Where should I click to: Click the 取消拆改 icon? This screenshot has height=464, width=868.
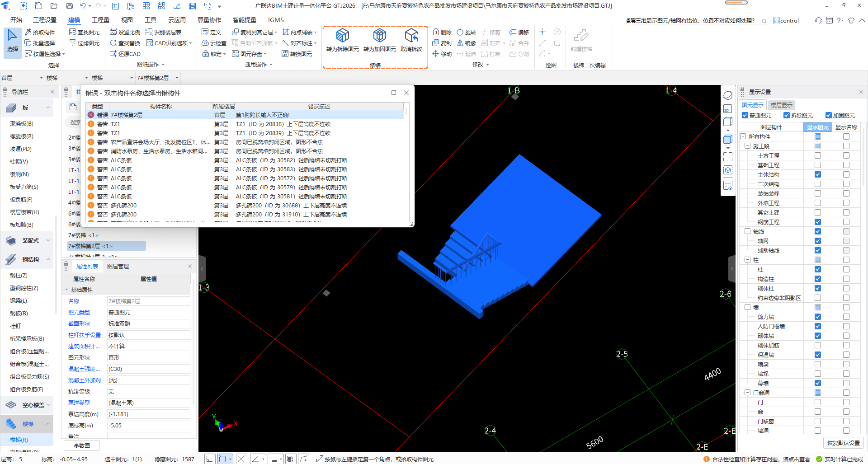click(411, 36)
